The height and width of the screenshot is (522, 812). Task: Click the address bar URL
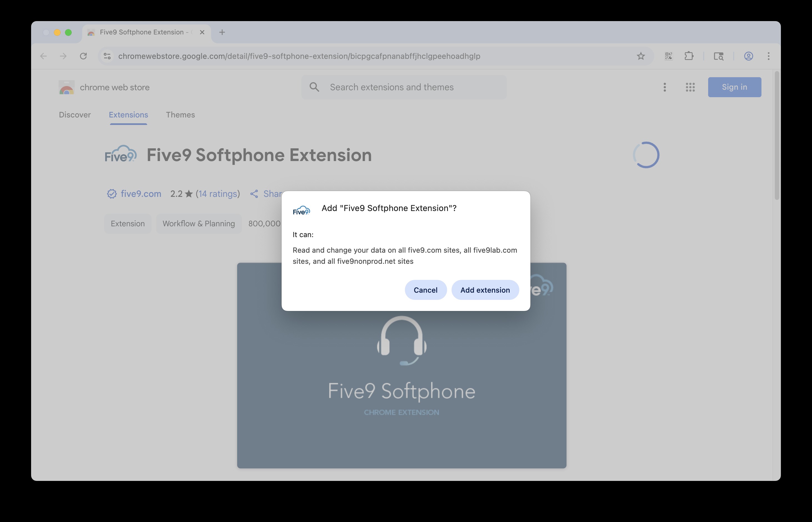[x=299, y=56]
